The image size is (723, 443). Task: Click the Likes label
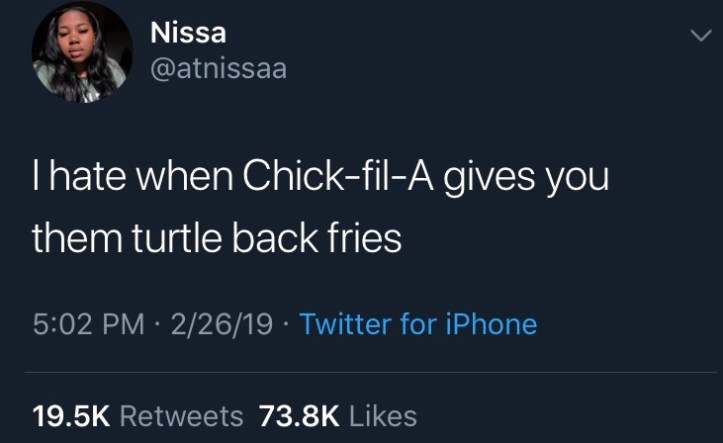tap(385, 414)
